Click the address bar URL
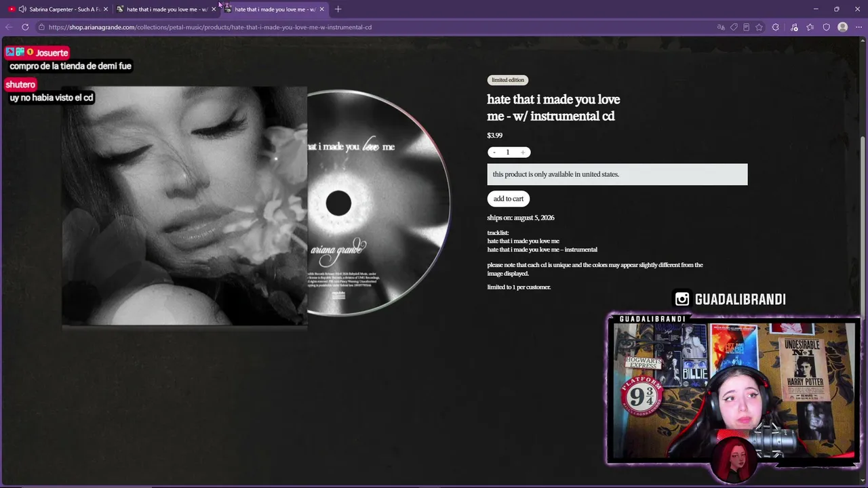Image resolution: width=868 pixels, height=488 pixels. coord(210,27)
